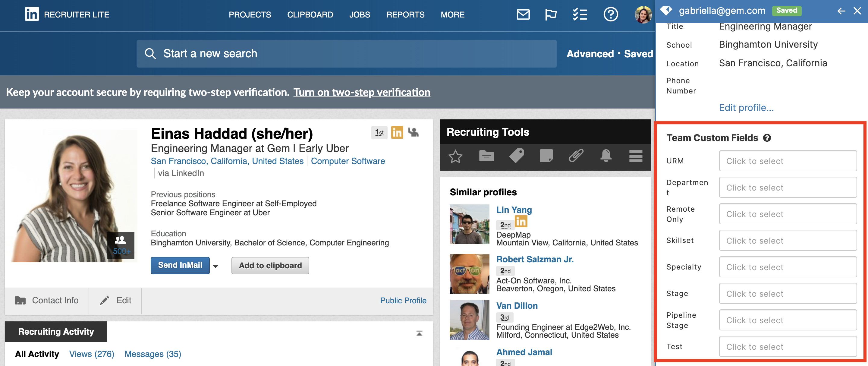Open Pipeline Stage custom field dropdown

coord(788,320)
